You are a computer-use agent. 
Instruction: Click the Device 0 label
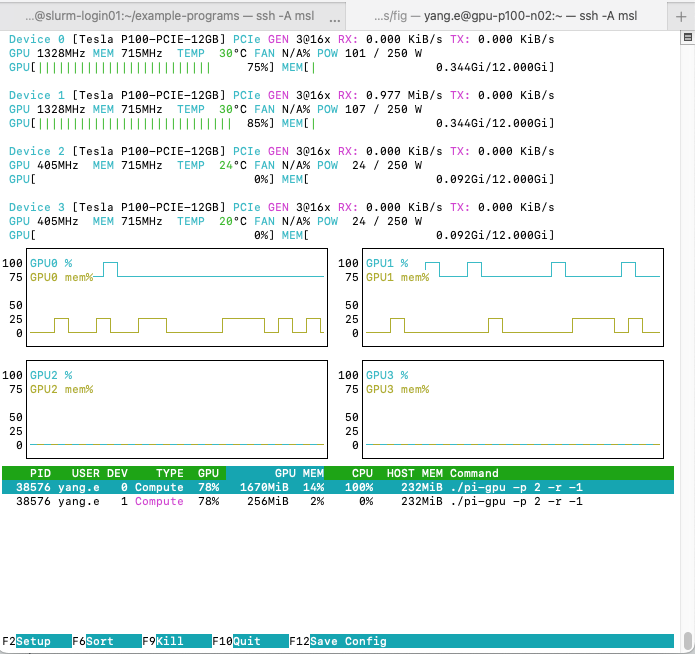37,39
